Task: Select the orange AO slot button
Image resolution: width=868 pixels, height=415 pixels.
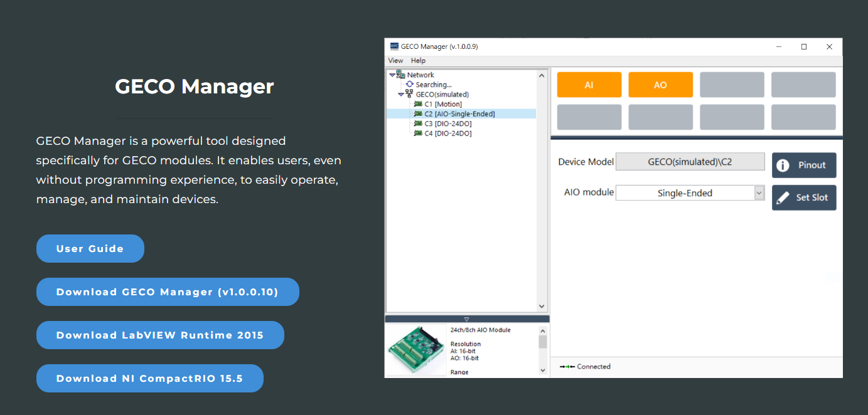Action: point(660,84)
